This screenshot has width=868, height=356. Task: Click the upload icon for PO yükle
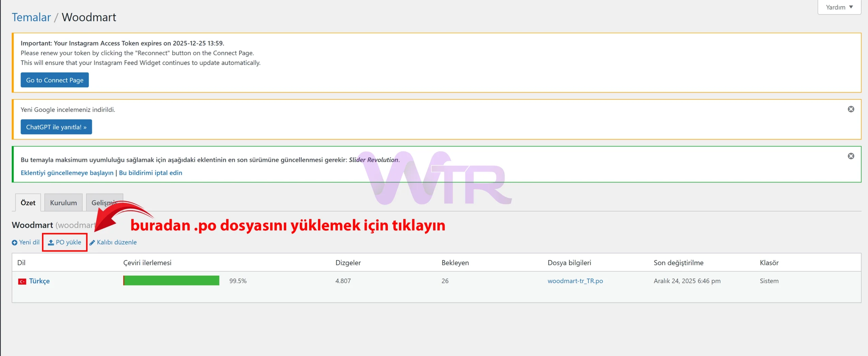coord(51,242)
